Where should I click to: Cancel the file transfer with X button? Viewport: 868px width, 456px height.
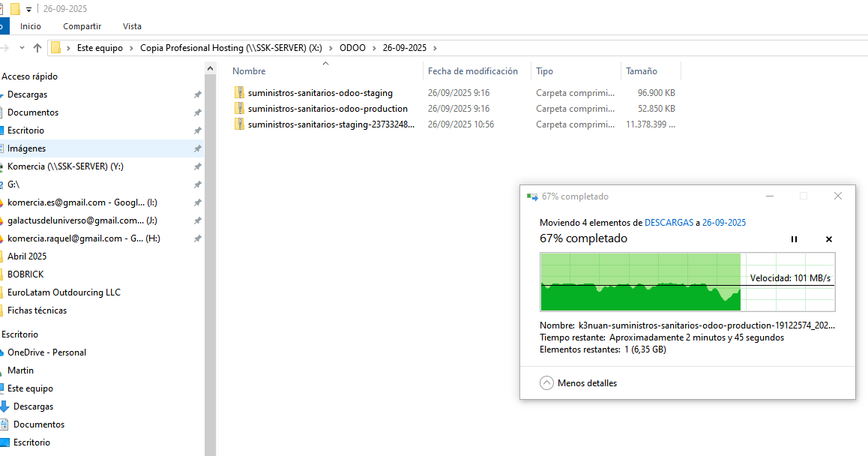tap(828, 239)
